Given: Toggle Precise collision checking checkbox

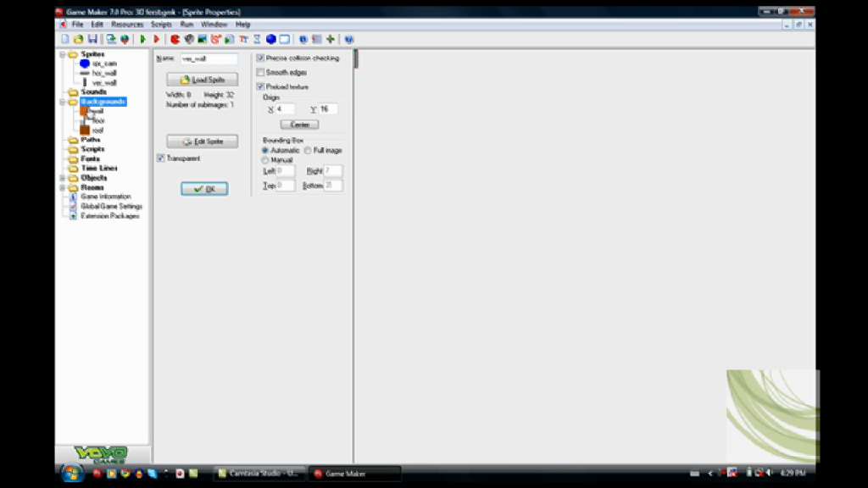Looking at the screenshot, I should pos(260,58).
